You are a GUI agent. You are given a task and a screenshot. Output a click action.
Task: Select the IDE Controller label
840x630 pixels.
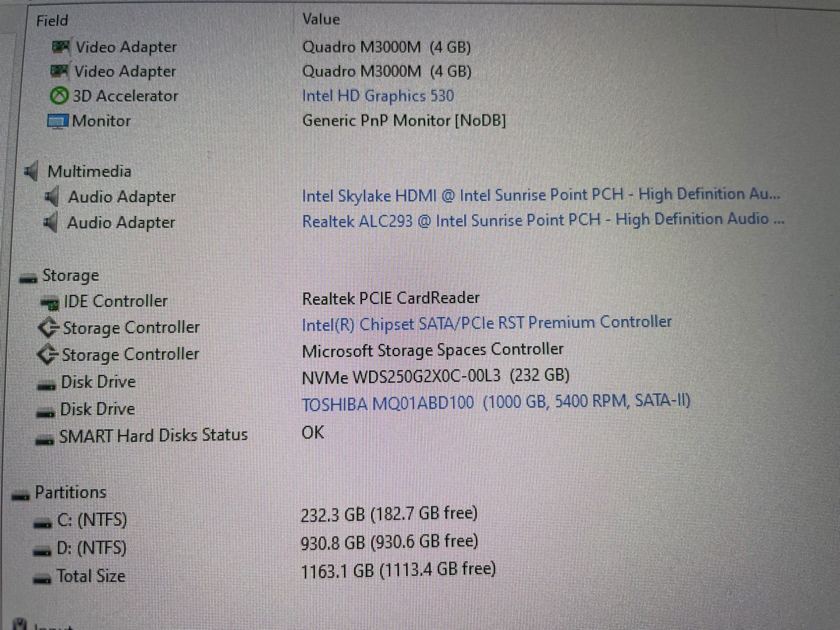tap(115, 301)
